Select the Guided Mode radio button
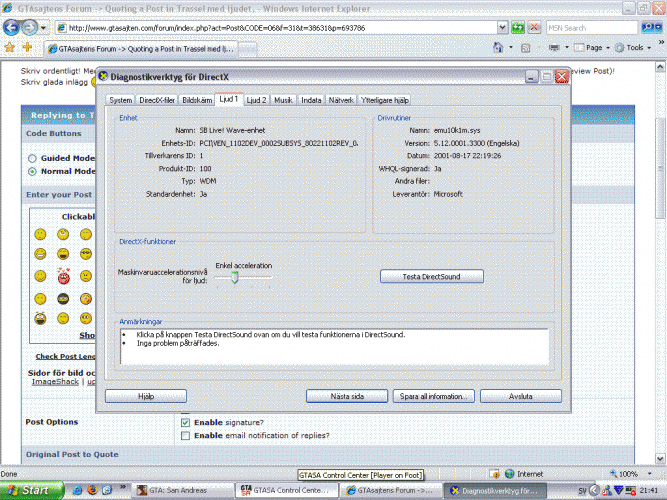This screenshot has width=667, height=500. click(x=33, y=158)
